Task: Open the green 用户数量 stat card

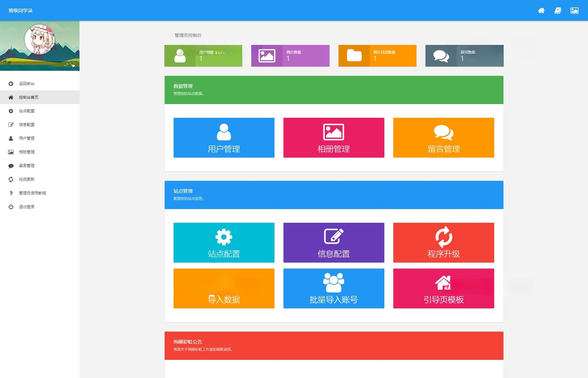Action: point(203,56)
